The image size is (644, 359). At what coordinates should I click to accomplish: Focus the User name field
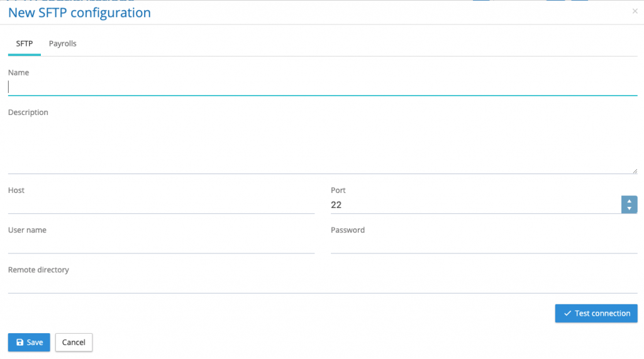coord(161,245)
